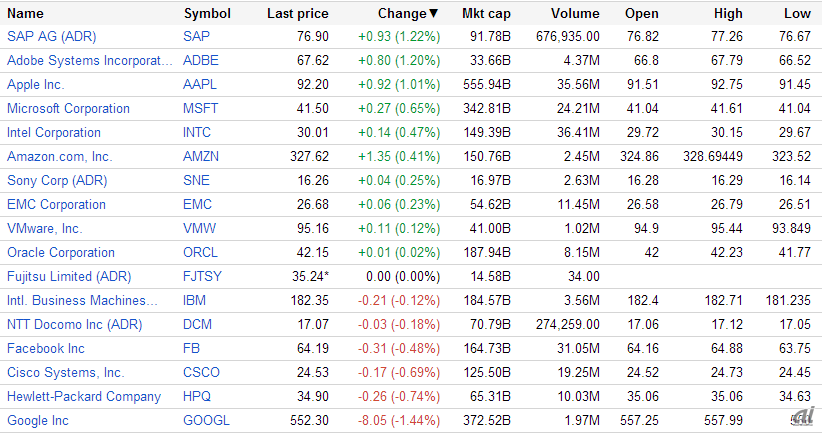Open the ORCL symbol link

click(x=201, y=252)
